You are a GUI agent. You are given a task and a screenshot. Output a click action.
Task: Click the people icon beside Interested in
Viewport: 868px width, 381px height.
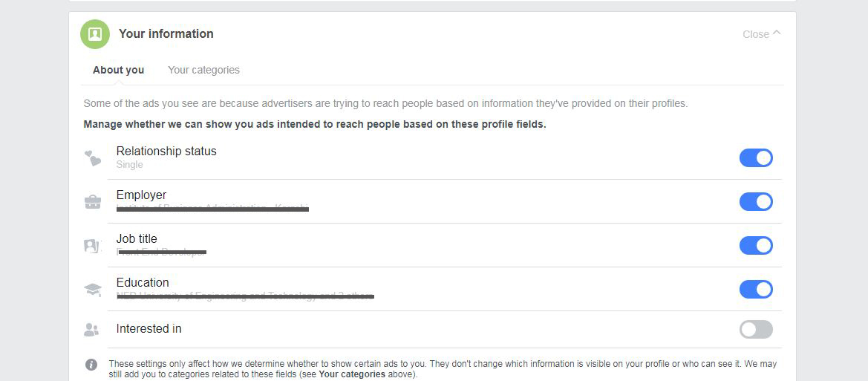91,330
